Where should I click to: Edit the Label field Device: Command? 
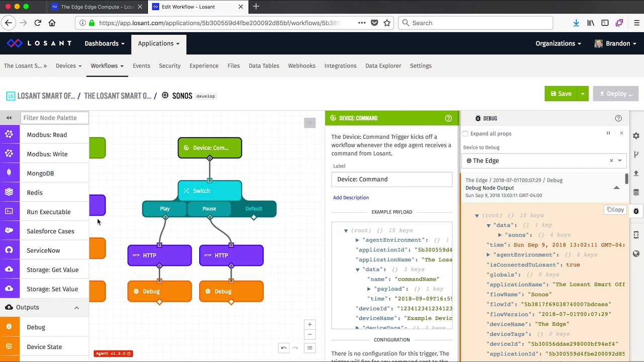pos(391,179)
